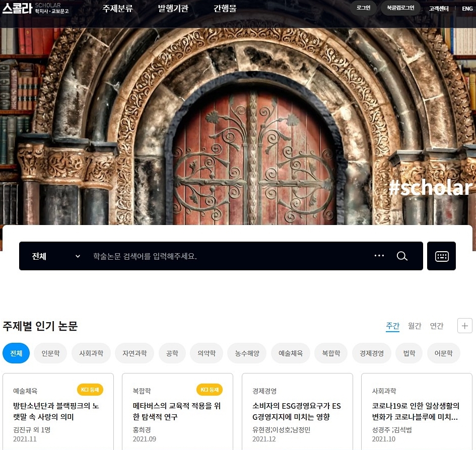Viewport: 476px width, 450px height.
Task: Switch language to ENG
Action: pyautogui.click(x=467, y=9)
